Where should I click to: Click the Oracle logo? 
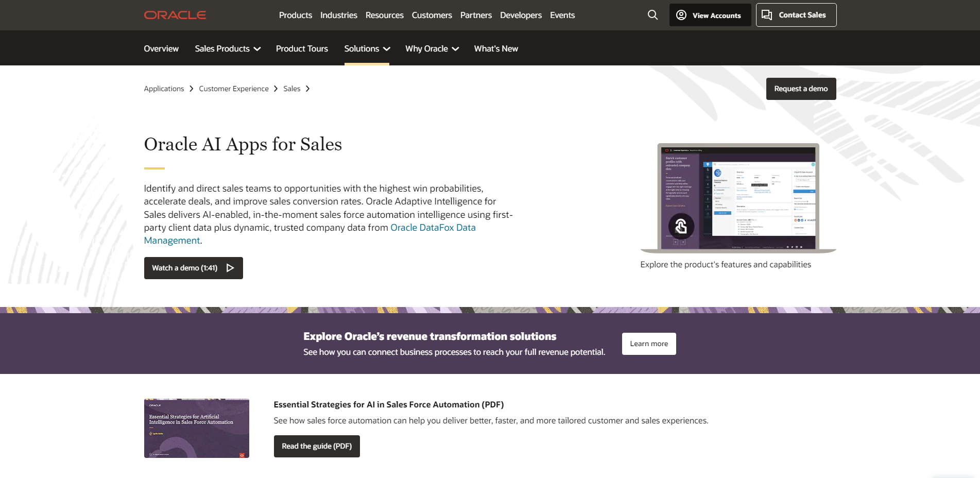[x=175, y=15]
